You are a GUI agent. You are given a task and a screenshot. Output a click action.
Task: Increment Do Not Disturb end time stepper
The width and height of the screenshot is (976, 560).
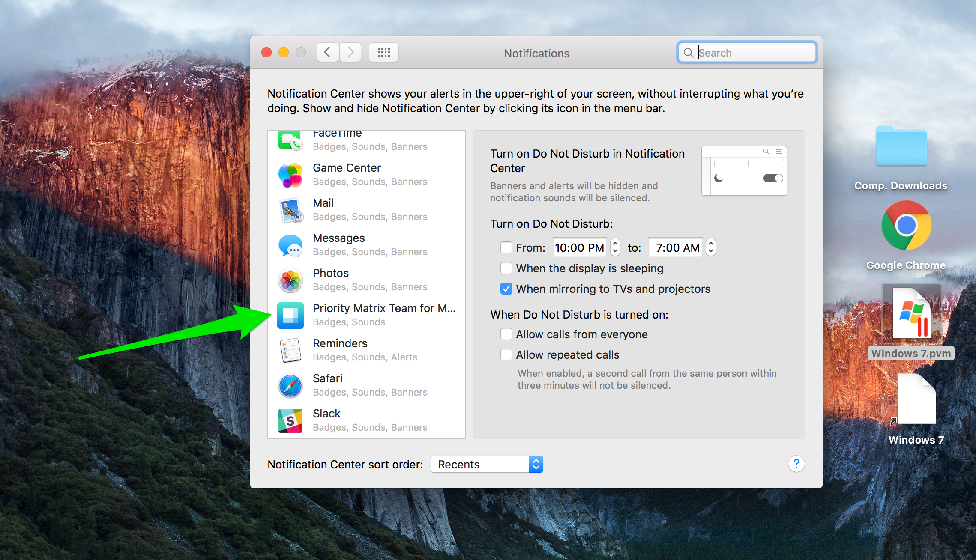[712, 244]
